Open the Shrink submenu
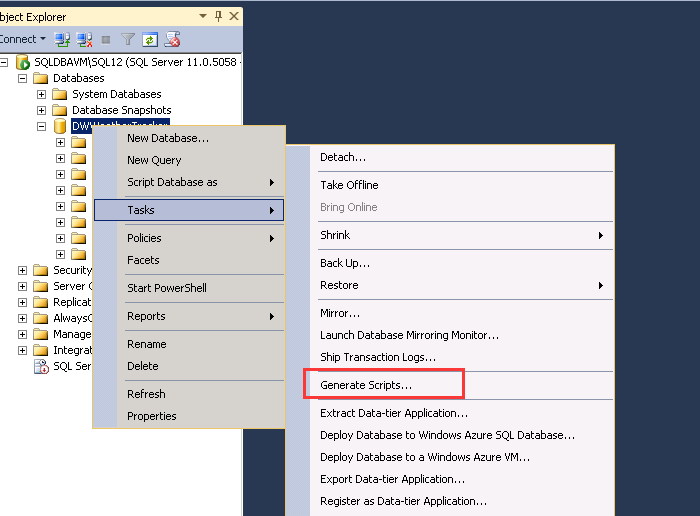This screenshot has height=516, width=700. [450, 235]
